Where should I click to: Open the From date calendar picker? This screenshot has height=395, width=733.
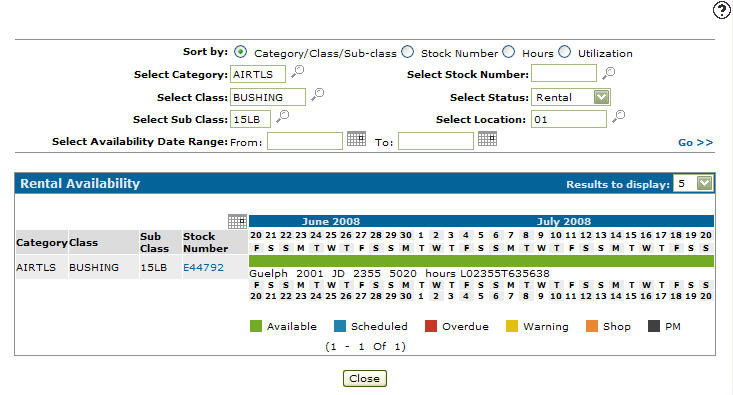pos(356,139)
